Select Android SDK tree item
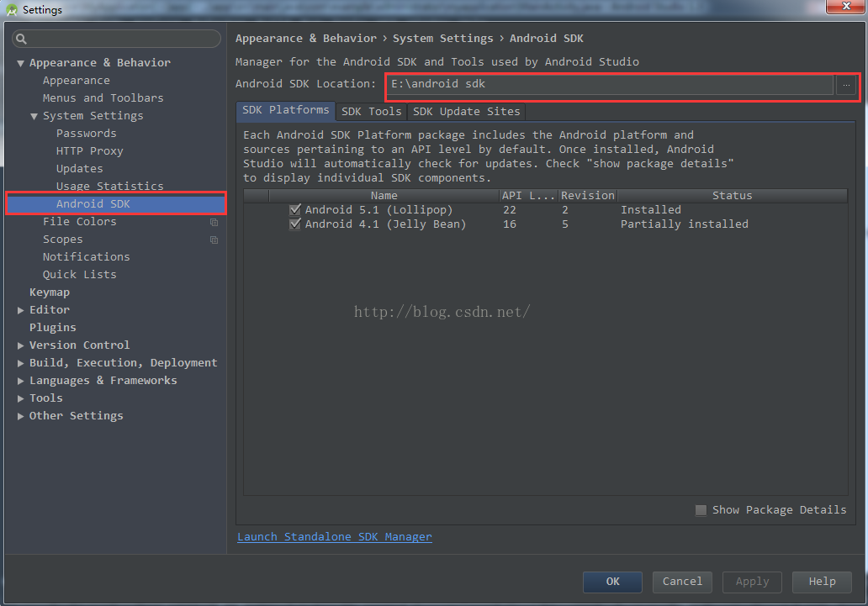Screen dimensions: 868x606 [116, 203]
